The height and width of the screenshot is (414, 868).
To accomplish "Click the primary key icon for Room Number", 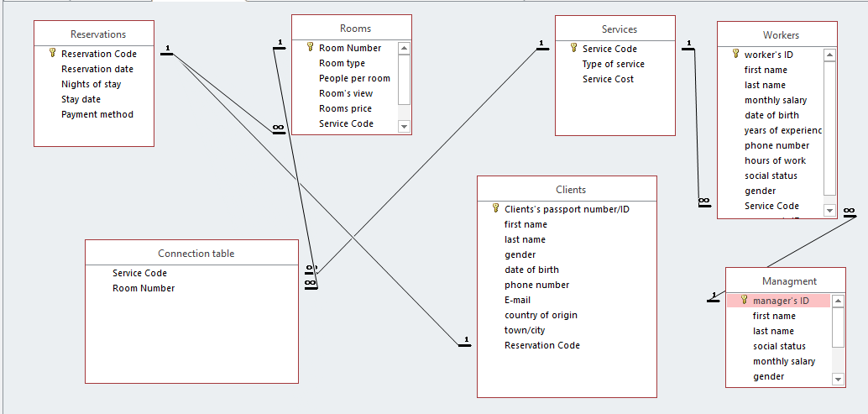I will tap(310, 48).
